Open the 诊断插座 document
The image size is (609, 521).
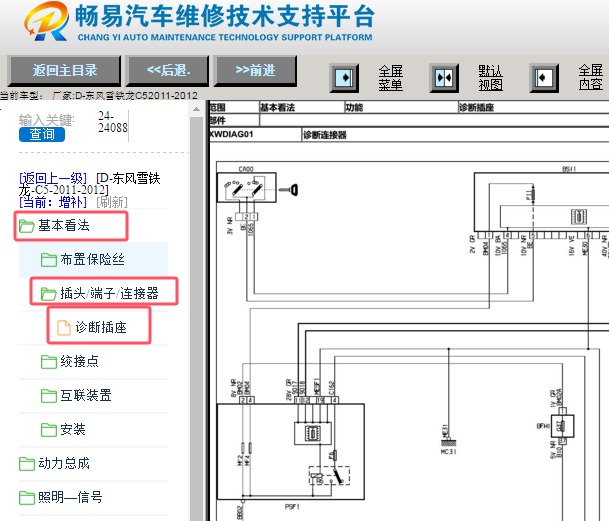coord(99,326)
